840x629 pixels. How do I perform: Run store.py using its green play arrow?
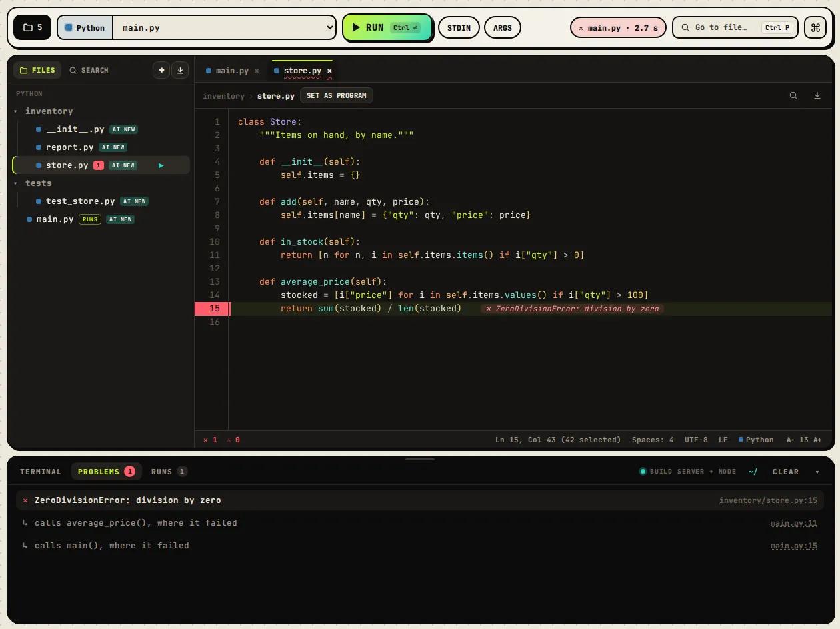tap(161, 165)
